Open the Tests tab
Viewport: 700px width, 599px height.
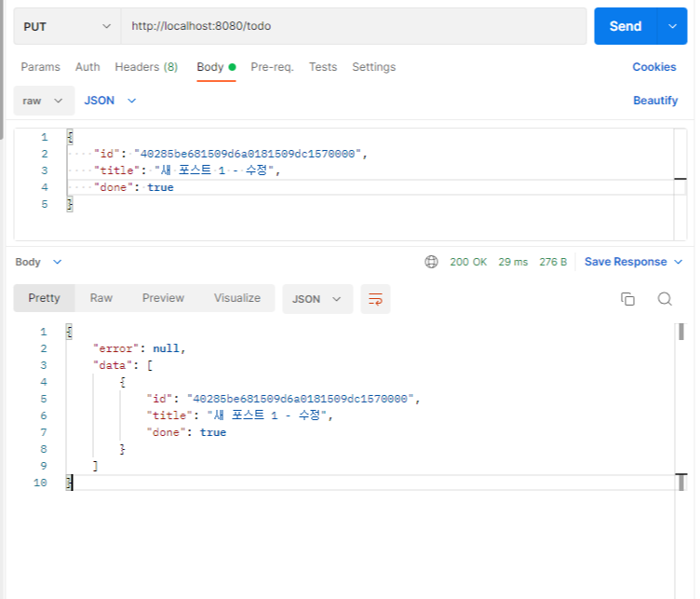pyautogui.click(x=323, y=67)
